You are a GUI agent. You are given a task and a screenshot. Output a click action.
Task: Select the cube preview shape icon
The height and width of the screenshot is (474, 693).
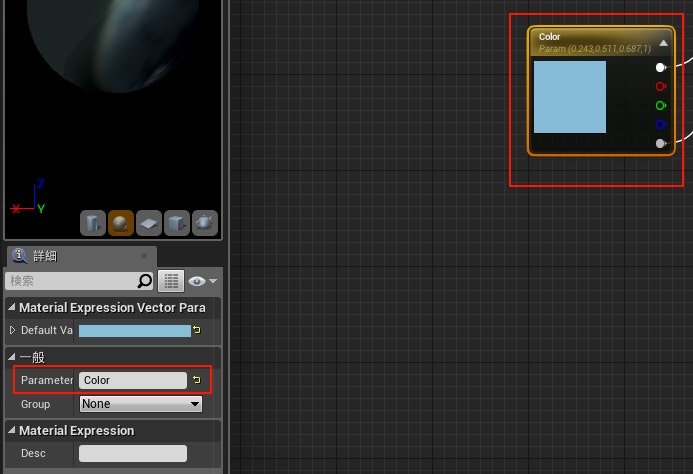(177, 223)
